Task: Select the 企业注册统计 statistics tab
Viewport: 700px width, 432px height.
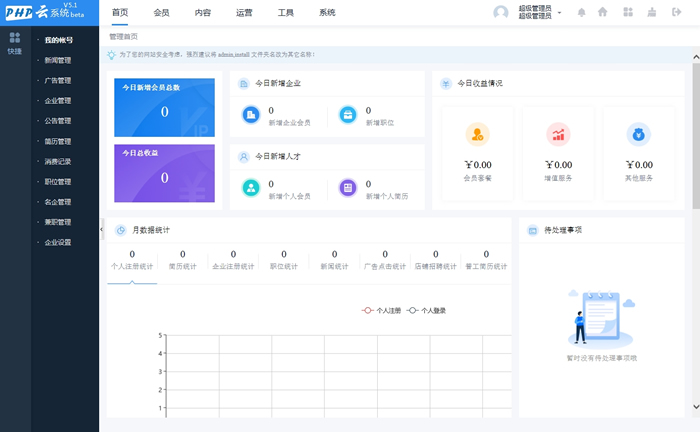Action: 233,261
